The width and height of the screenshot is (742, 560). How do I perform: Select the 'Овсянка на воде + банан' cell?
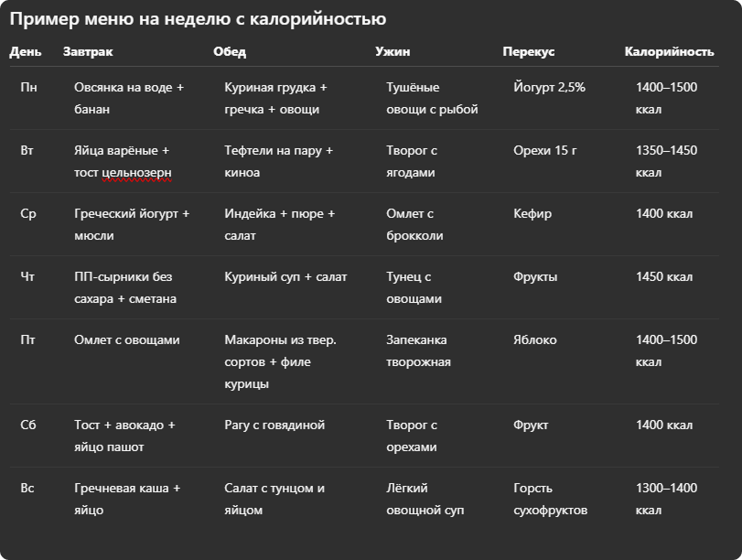point(129,98)
